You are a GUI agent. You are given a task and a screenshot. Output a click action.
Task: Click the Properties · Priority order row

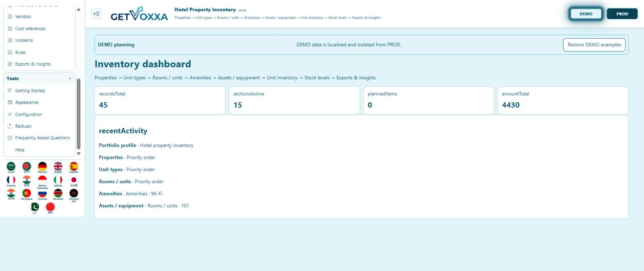[127, 157]
